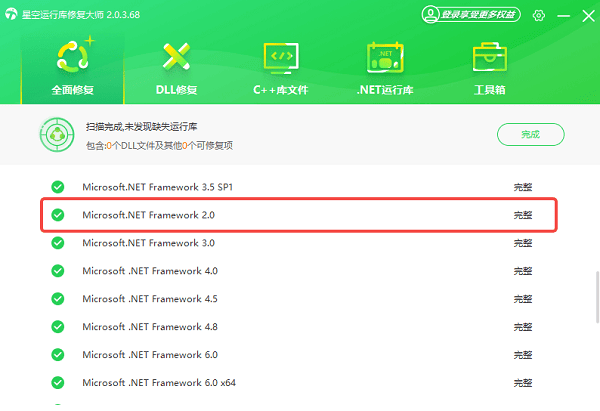Click the 完成 button
600x411 pixels.
point(530,134)
